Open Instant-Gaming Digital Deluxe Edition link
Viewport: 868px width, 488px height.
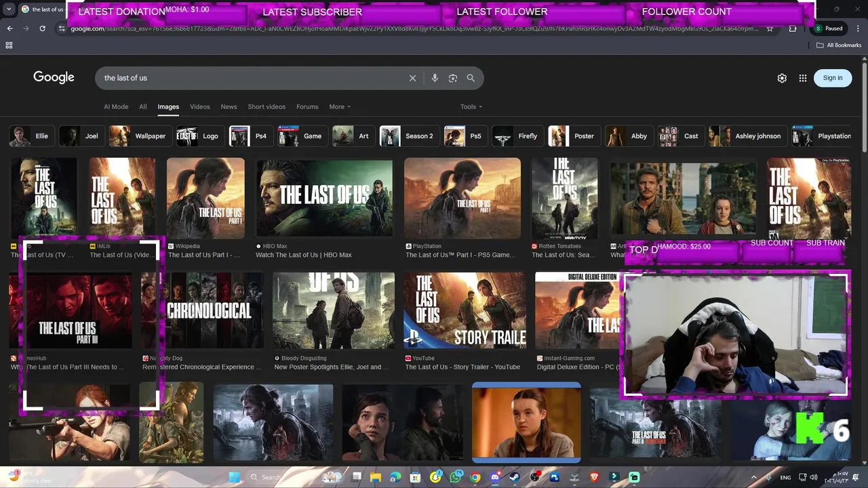(578, 367)
